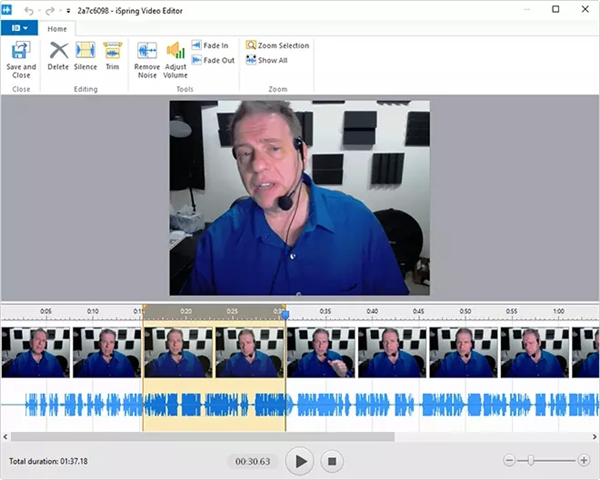Image resolution: width=600 pixels, height=480 pixels.
Task: Switch to the Home ribbon tab
Action: 57,29
